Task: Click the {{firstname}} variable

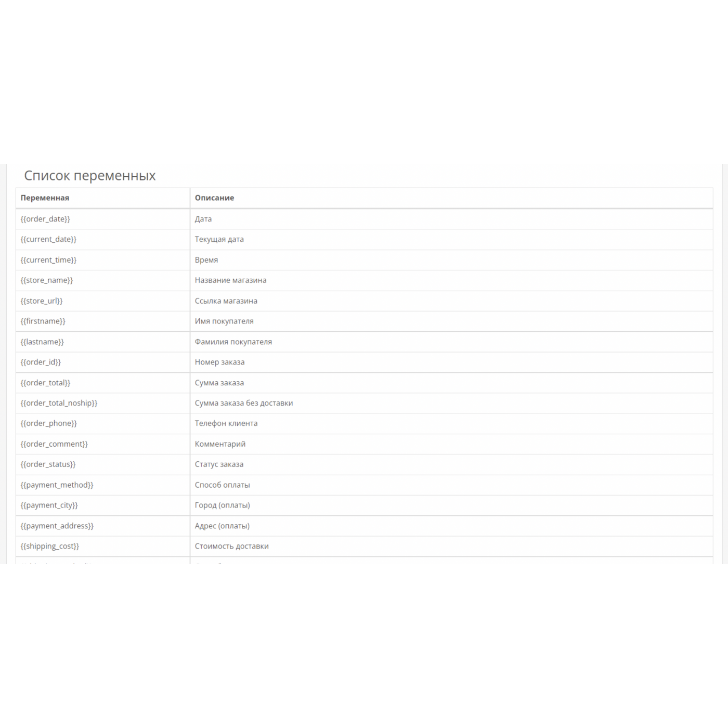Action: 43,321
